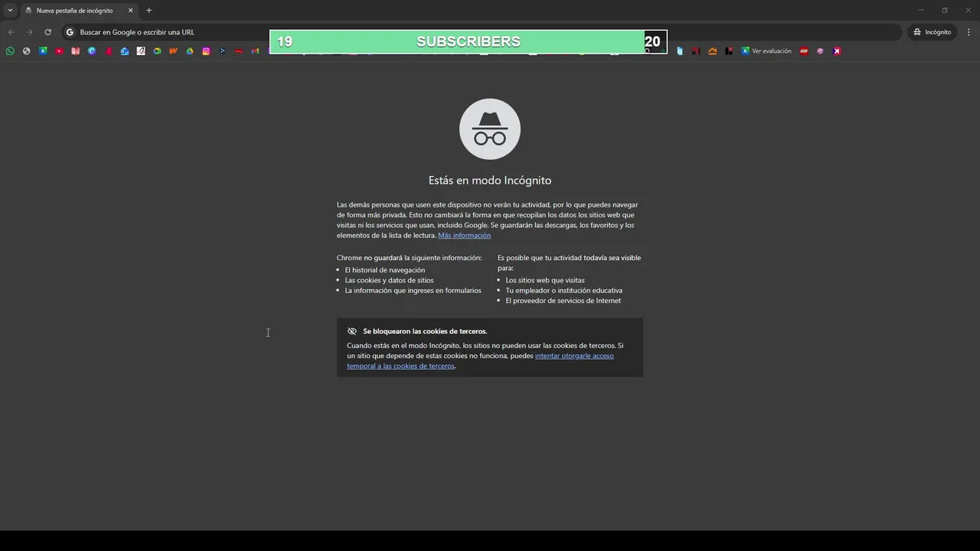The image size is (980, 551).
Task: Open the Ver evaluación bookmark
Action: (x=766, y=51)
